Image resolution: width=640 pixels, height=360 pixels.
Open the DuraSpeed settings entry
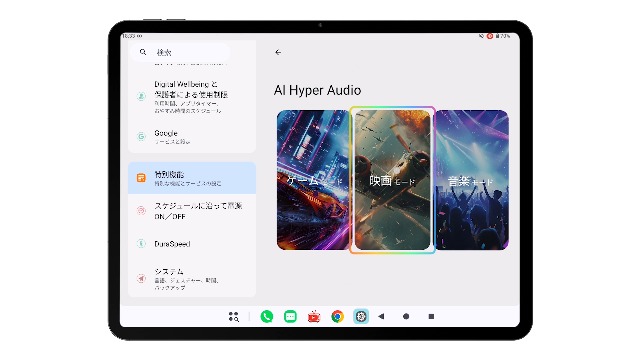pos(192,244)
